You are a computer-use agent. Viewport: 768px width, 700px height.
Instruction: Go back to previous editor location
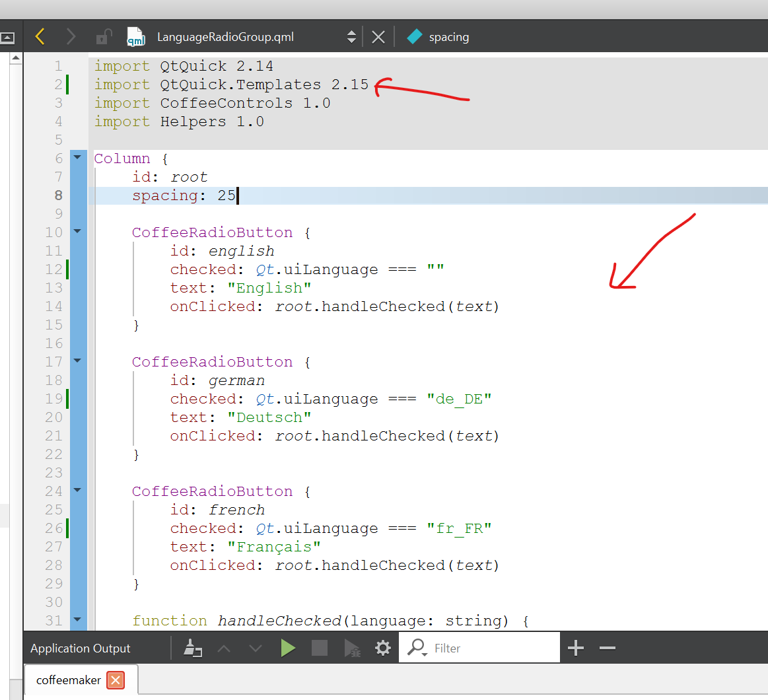click(x=40, y=37)
